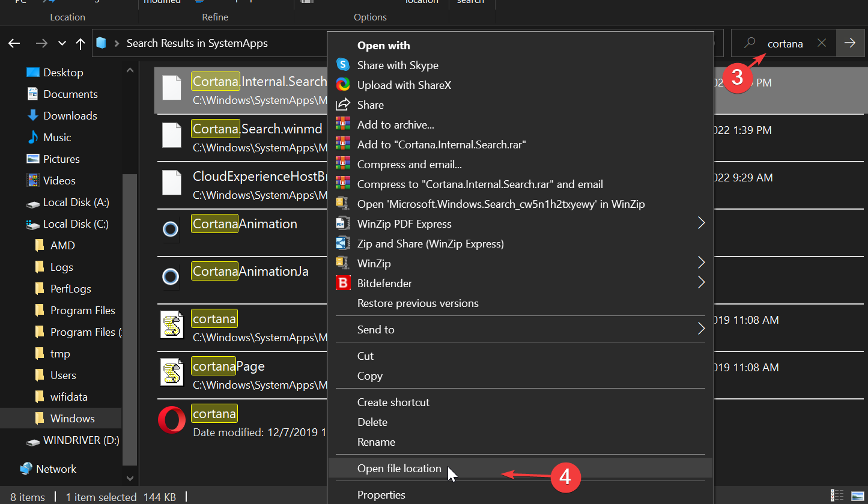Choose Compress to "Cortana.Internal.Search.rar" and email

tap(480, 184)
